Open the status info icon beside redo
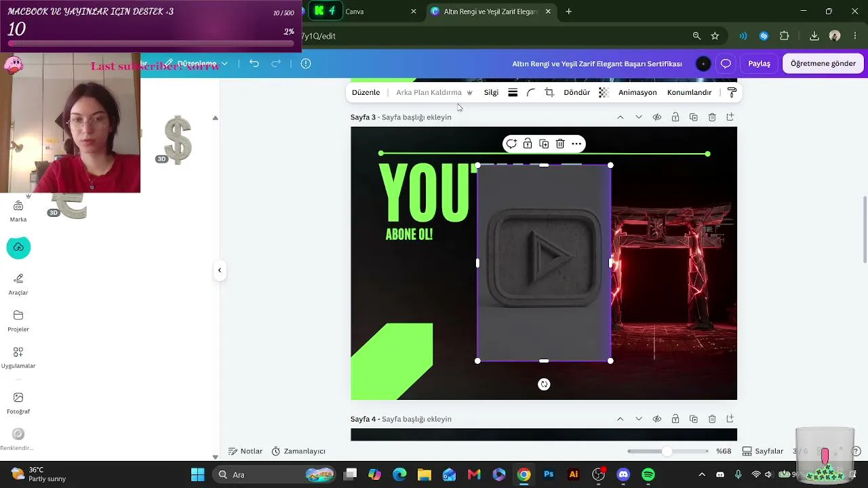This screenshot has height=488, width=868. click(306, 63)
